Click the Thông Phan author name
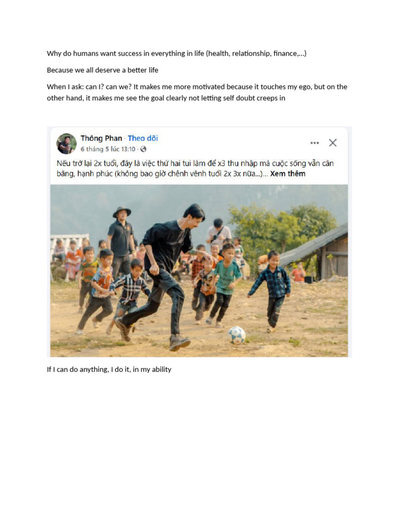This screenshot has width=399, height=532. click(101, 138)
